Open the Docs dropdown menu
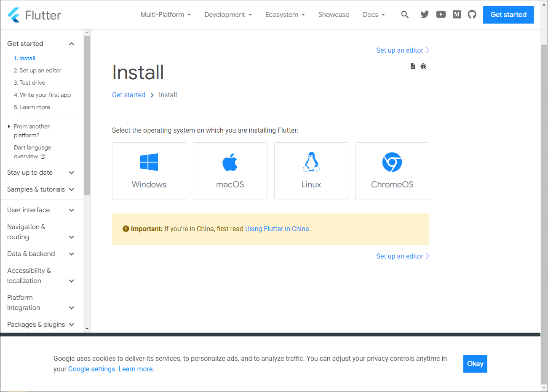This screenshot has height=392, width=548. (x=374, y=15)
